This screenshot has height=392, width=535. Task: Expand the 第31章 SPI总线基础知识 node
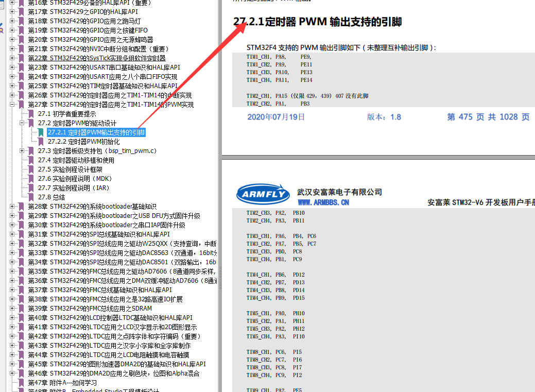point(12,234)
